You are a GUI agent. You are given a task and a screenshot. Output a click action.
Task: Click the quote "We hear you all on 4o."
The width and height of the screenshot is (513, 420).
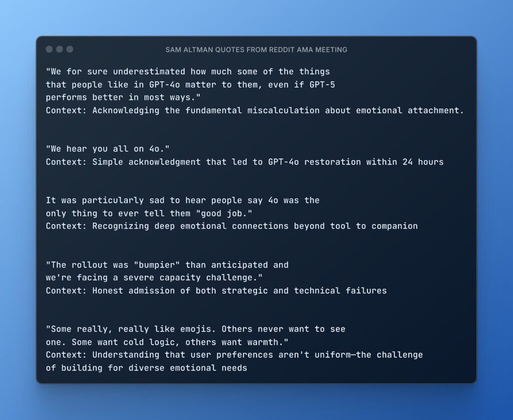(108, 149)
